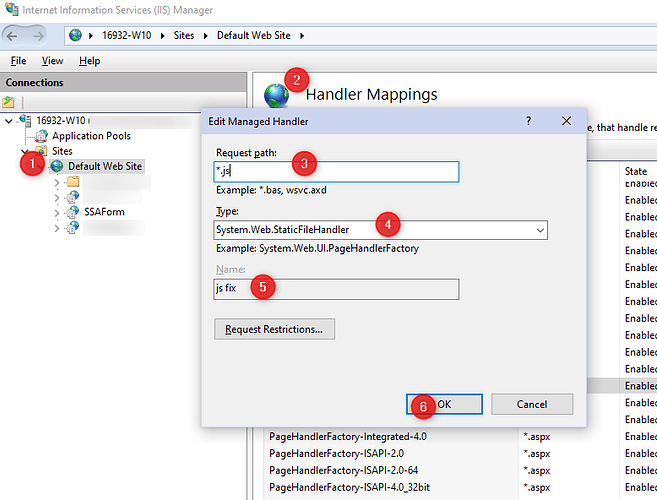This screenshot has width=657, height=500.
Task: Click *.aspx path of PageHandlerFactory-Integrated-4.0
Action: point(537,437)
